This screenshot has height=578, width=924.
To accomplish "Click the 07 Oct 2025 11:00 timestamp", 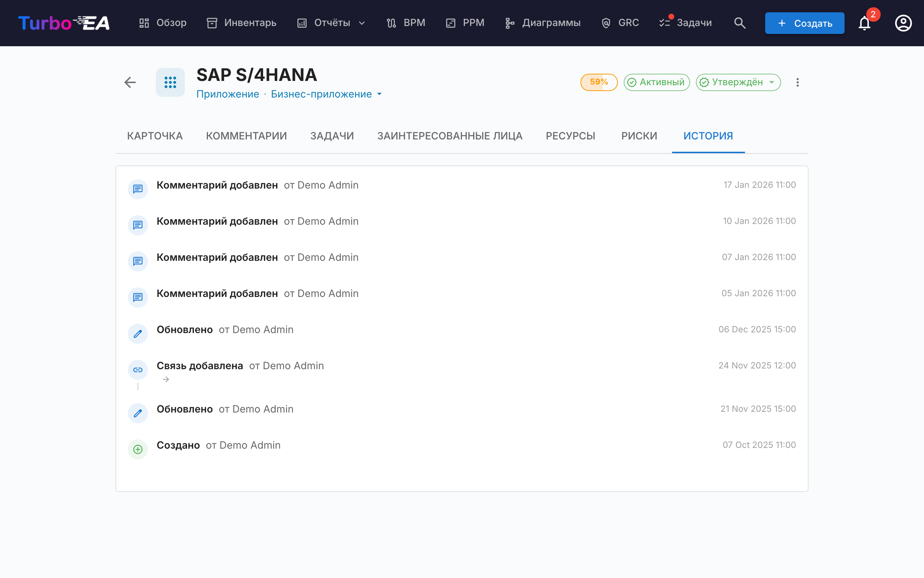I will click(759, 445).
